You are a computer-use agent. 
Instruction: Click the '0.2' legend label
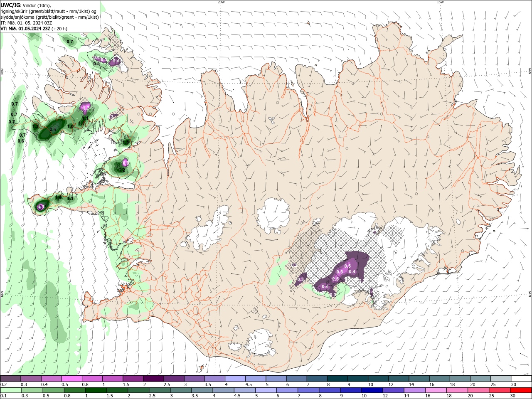4,384
